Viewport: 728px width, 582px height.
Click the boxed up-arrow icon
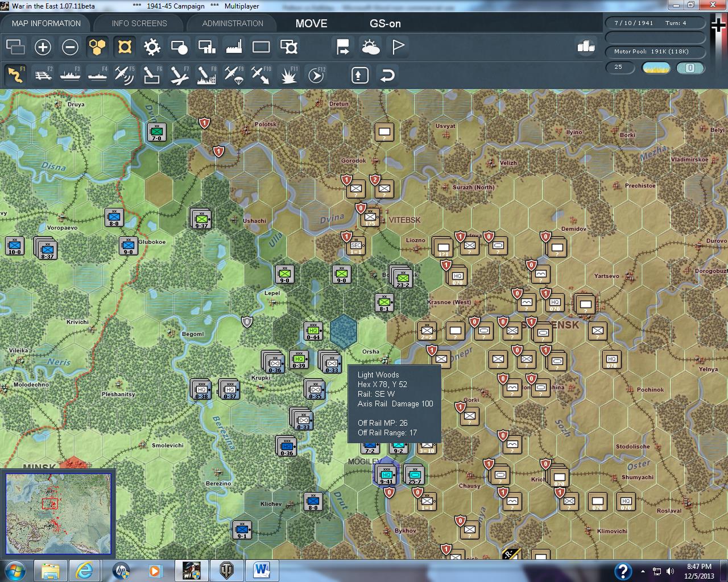pos(360,75)
